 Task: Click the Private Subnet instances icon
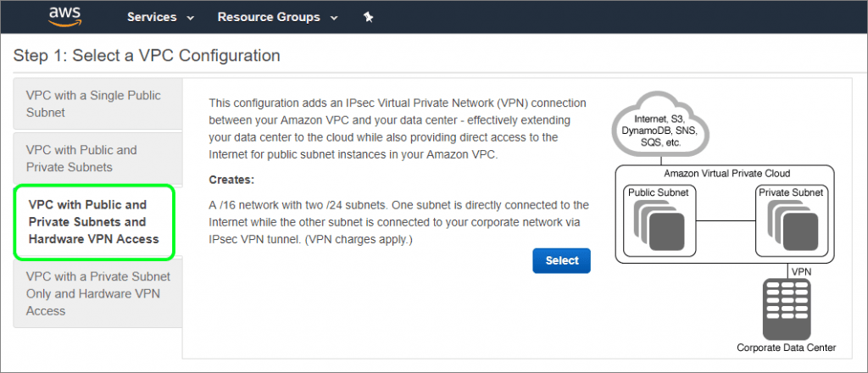(792, 225)
